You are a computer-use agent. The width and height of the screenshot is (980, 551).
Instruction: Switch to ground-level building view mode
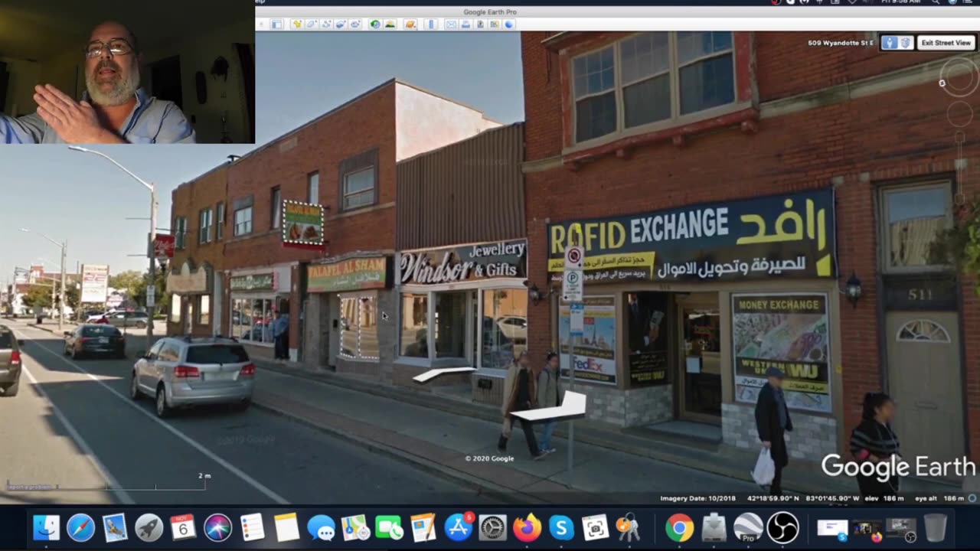point(905,43)
